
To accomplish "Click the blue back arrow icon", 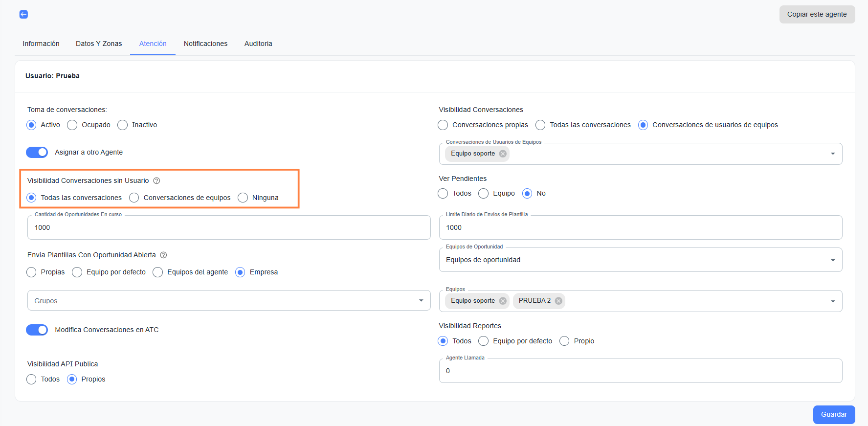I will pos(23,14).
